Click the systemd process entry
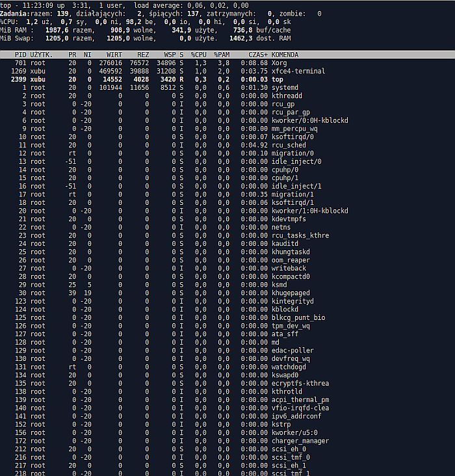 click(285, 87)
